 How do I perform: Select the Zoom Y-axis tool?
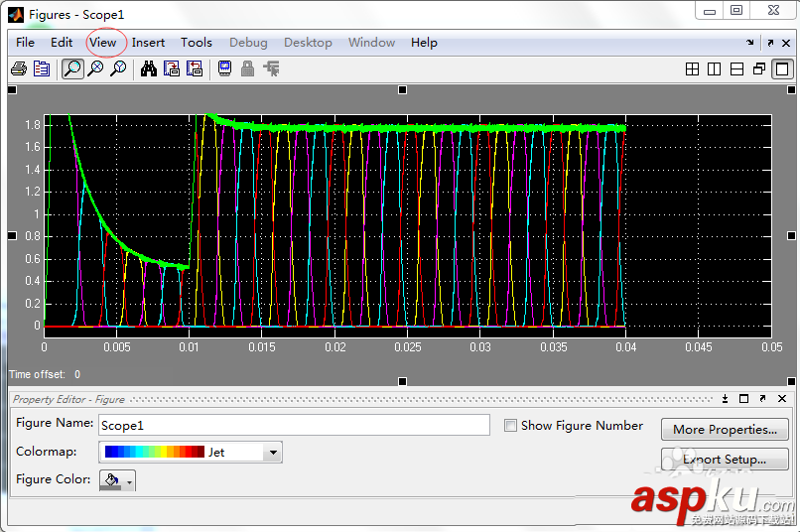(118, 68)
